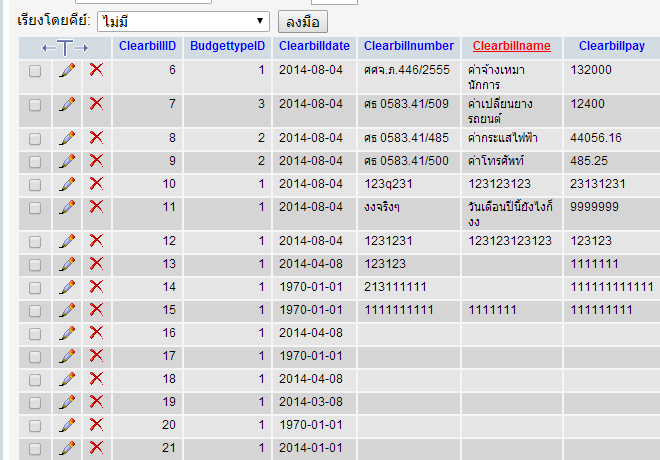660x460 pixels.
Task: Delete row with ClearbillID 8
Action: click(x=96, y=138)
